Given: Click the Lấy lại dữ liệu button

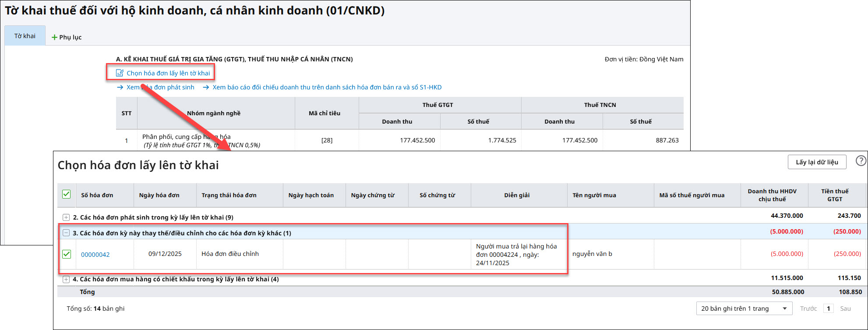Looking at the screenshot, I should pos(817,162).
